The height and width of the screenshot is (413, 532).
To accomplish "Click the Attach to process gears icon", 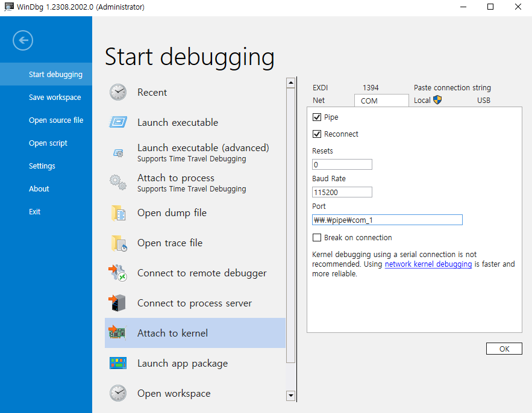I will point(118,182).
